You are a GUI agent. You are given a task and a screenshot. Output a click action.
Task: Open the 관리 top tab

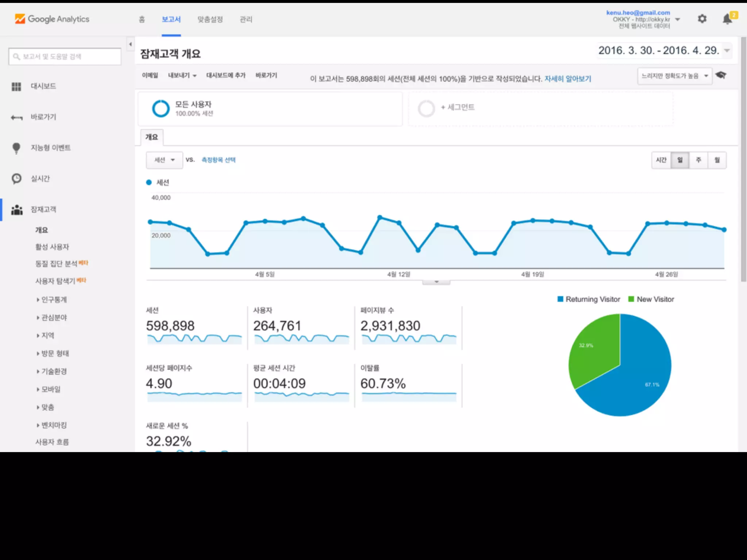click(246, 19)
